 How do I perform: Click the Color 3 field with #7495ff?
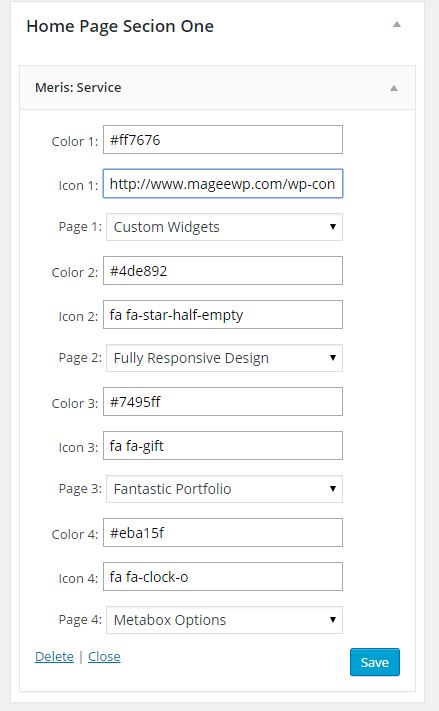tap(223, 402)
